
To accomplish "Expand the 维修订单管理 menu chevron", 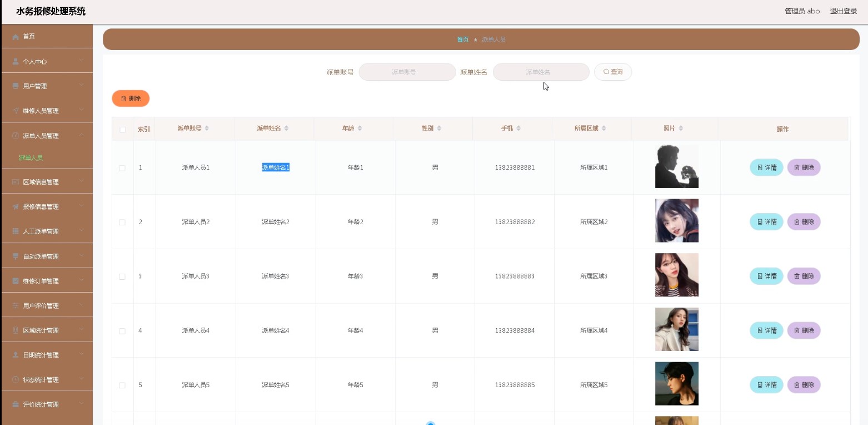I will pyautogui.click(x=81, y=280).
